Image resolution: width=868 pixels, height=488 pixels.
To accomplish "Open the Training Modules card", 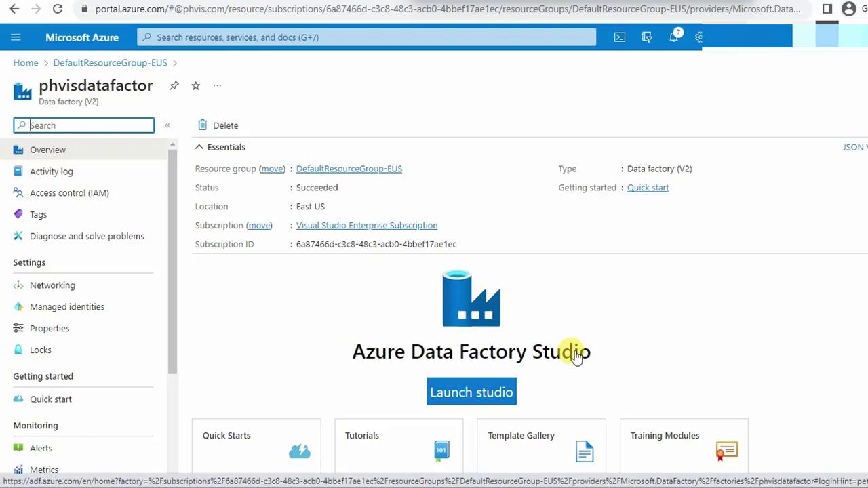I will pos(684,447).
